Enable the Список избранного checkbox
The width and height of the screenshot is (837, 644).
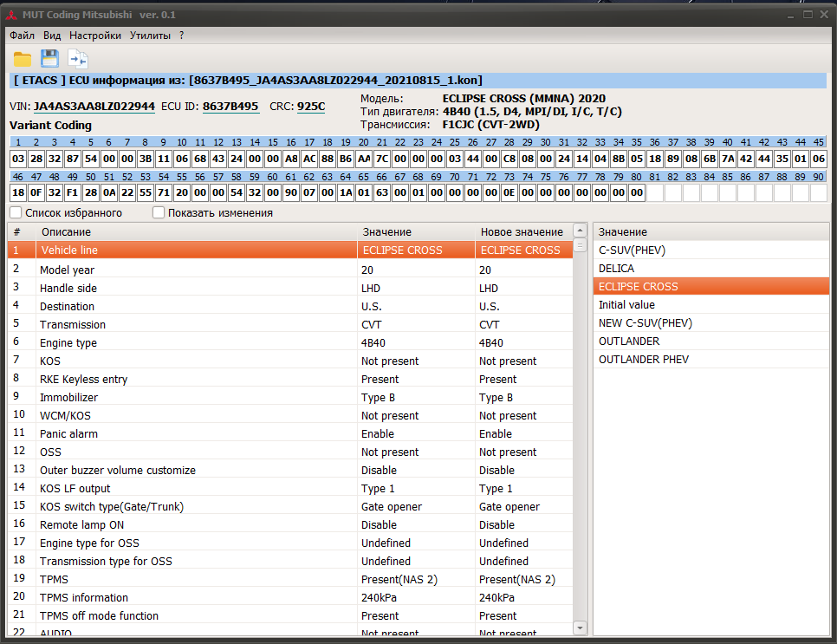16,212
